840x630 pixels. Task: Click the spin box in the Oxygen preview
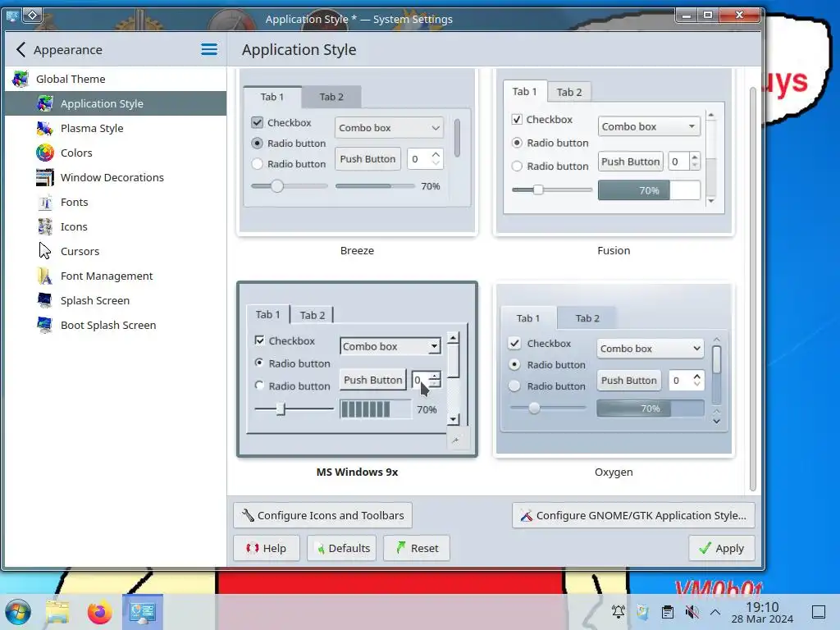coord(687,381)
